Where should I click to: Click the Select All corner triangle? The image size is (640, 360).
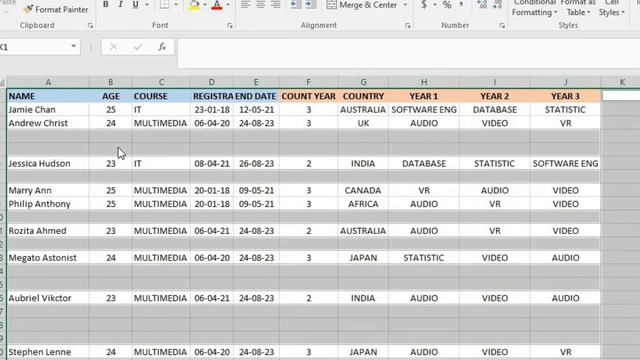[x=2, y=82]
